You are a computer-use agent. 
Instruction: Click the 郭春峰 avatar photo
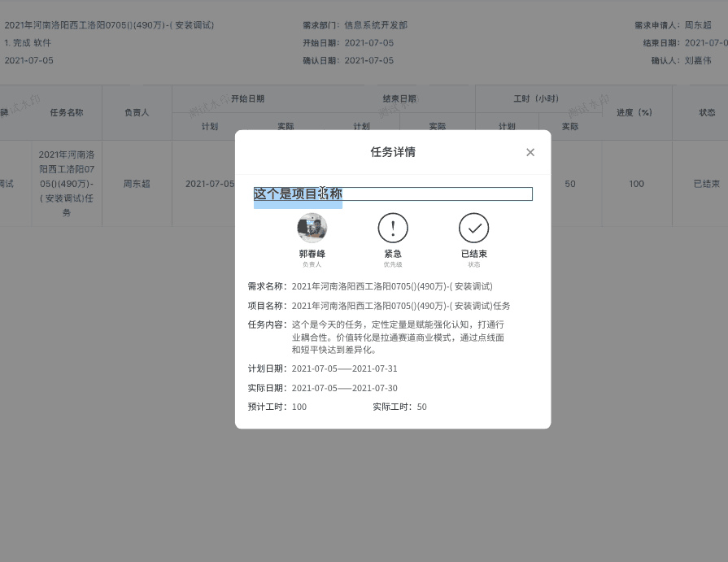pos(312,228)
